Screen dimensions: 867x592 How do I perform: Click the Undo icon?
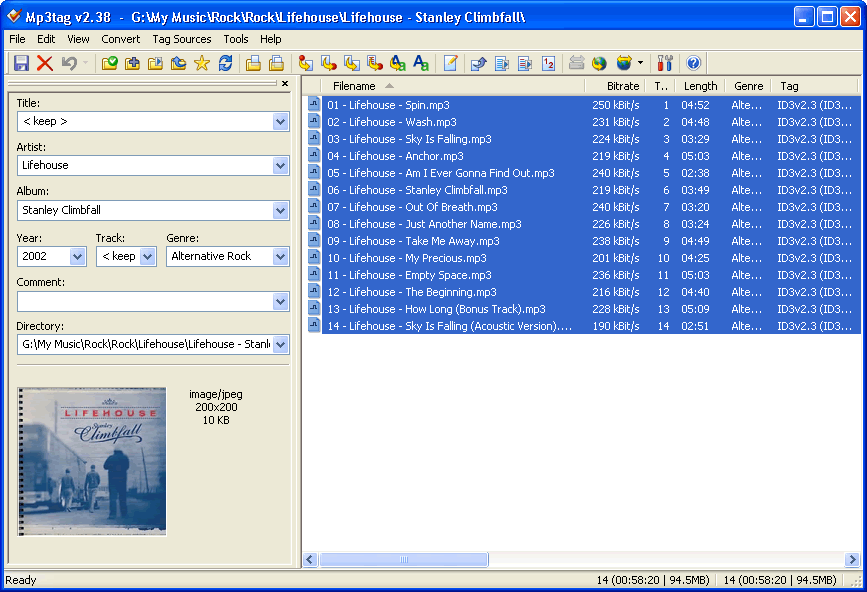pyautogui.click(x=68, y=62)
